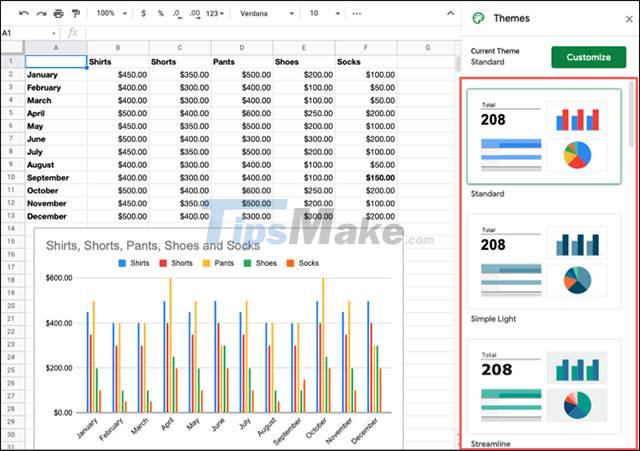Open the Name box A1 dropdown arrow
Viewport: 640px width, 451px height.
[x=54, y=33]
